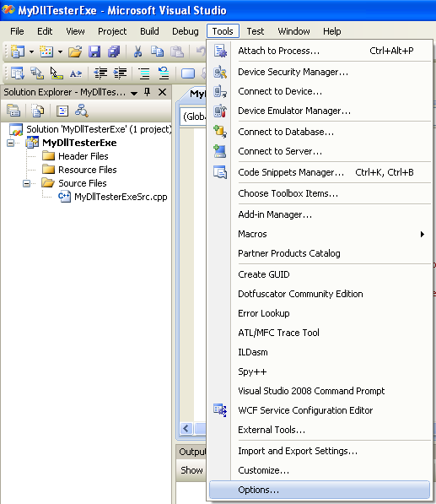Viewport: 436px width, 504px height.
Task: Click the View Class Diagram icon in Solution Explorer
Action: coord(82,111)
